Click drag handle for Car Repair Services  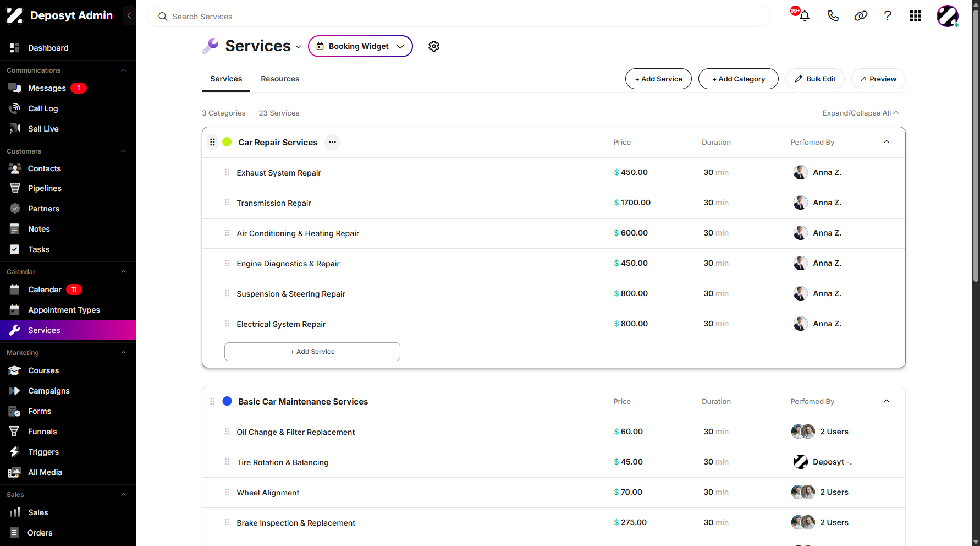[x=212, y=142]
